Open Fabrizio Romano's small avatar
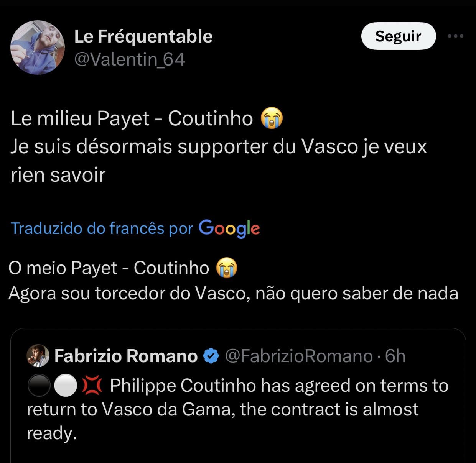 38,356
